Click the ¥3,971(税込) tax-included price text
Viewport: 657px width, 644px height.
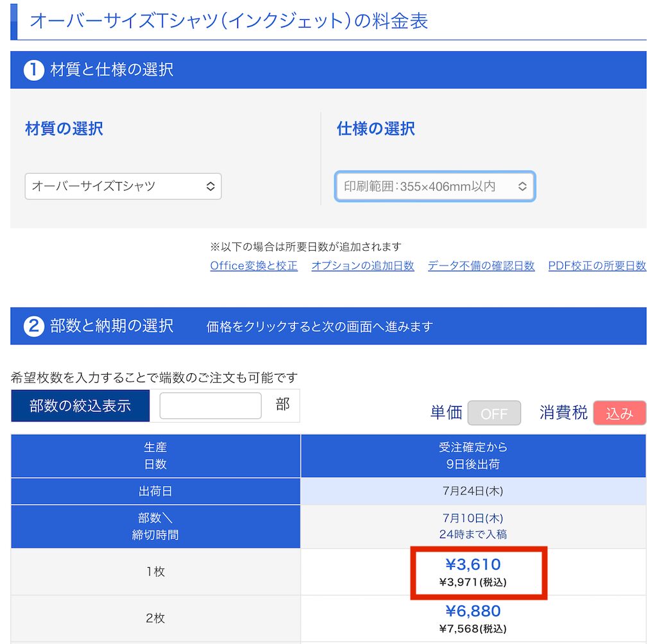[x=473, y=582]
